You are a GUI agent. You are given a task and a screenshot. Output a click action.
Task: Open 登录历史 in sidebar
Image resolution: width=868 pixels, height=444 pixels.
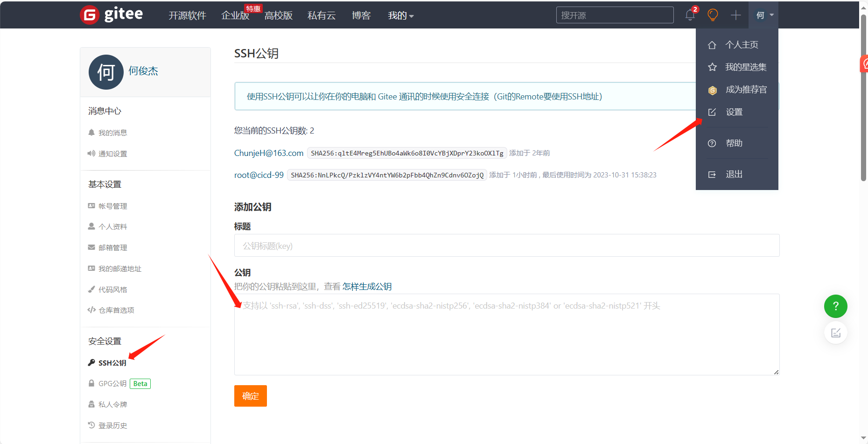tap(112, 426)
